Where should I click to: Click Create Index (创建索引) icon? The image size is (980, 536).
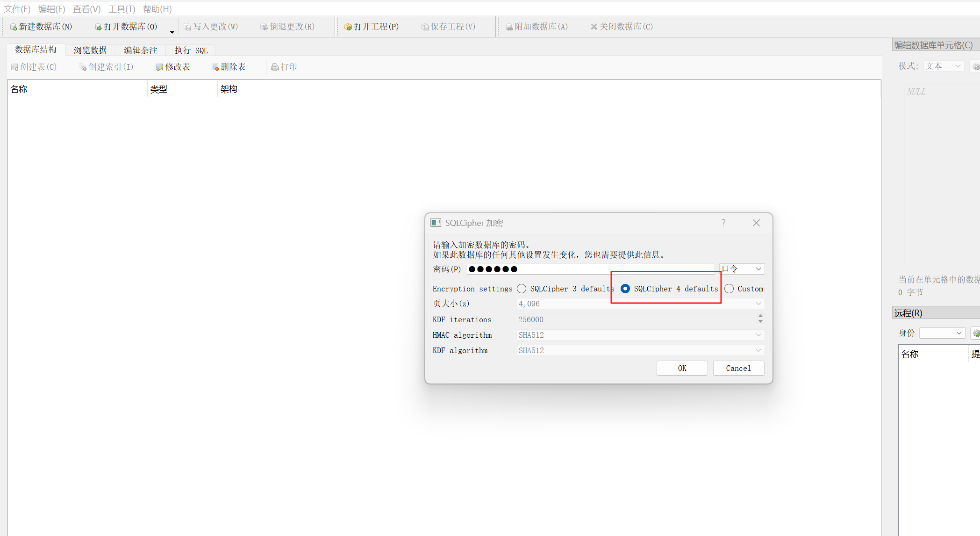click(x=83, y=67)
